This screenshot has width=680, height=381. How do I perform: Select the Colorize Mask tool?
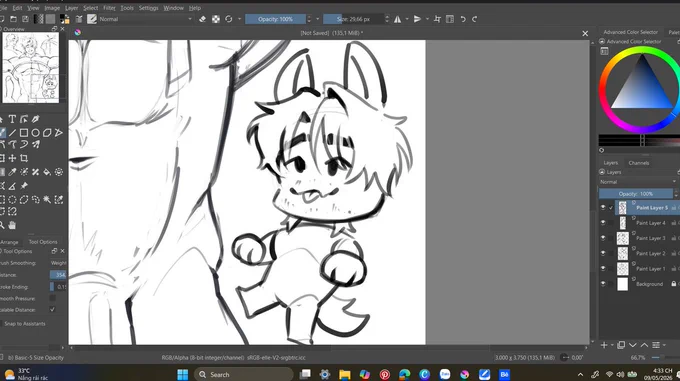tap(24, 172)
